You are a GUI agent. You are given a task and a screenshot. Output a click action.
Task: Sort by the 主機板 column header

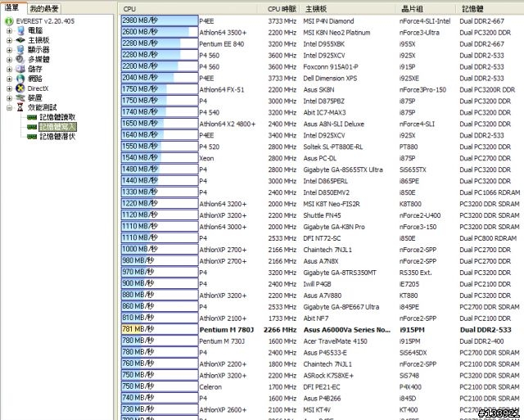pyautogui.click(x=347, y=9)
